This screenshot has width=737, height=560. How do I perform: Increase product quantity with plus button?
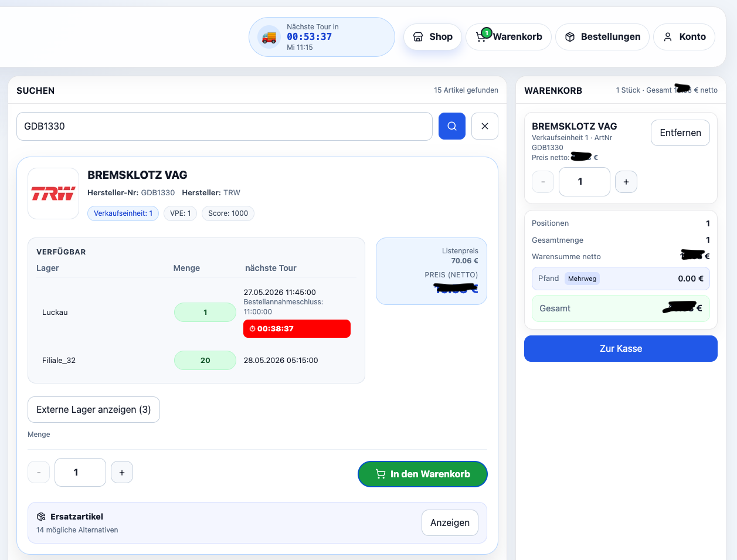tap(122, 472)
